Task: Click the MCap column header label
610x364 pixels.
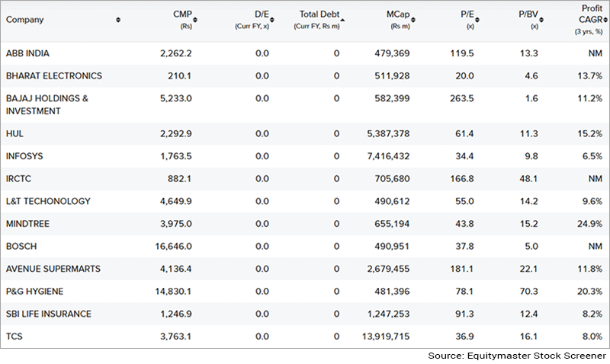Action: (398, 14)
